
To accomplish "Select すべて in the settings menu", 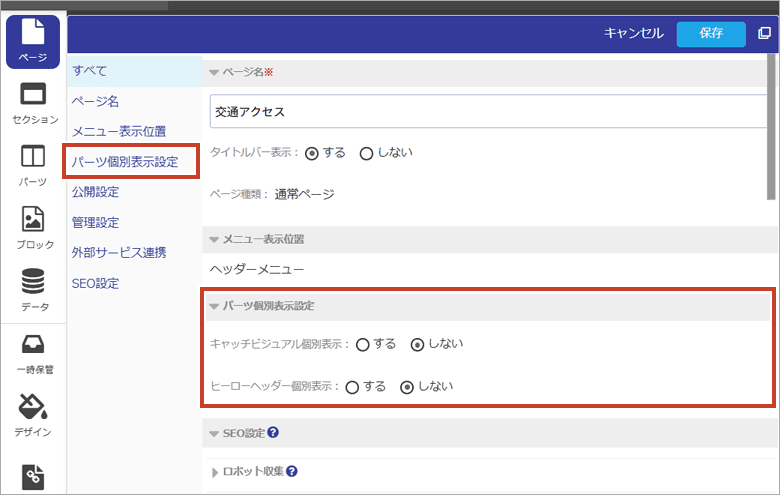I will [x=135, y=71].
